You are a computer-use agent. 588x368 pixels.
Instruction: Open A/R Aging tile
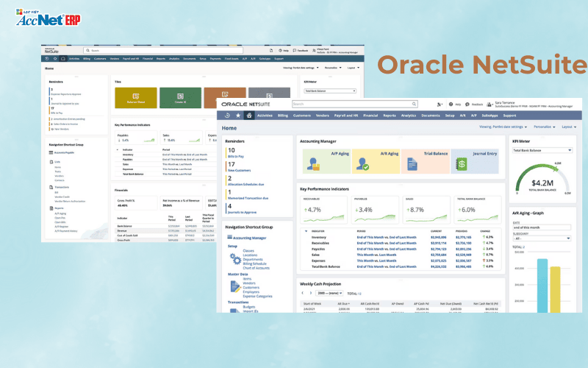coord(376,161)
